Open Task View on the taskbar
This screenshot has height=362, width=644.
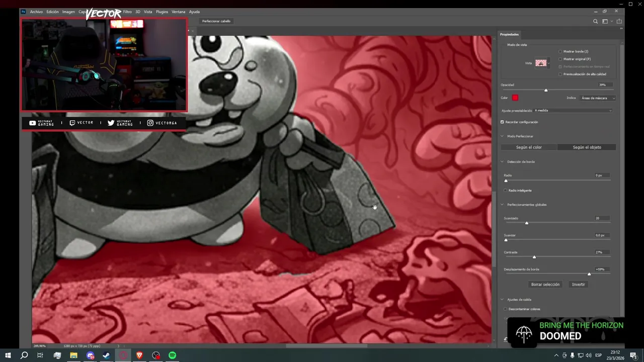coord(40,355)
